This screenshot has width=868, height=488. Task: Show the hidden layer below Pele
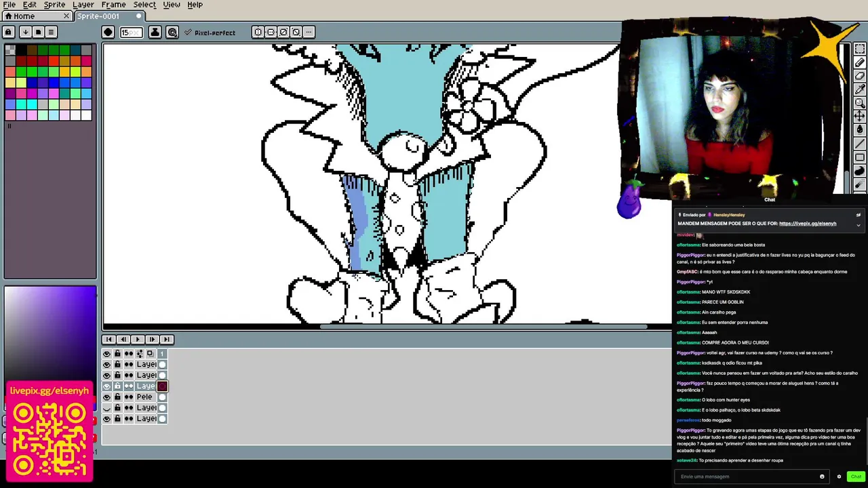[106, 407]
